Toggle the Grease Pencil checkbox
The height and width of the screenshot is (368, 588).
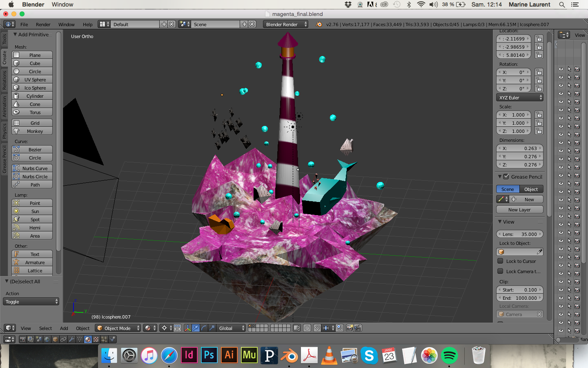(506, 177)
